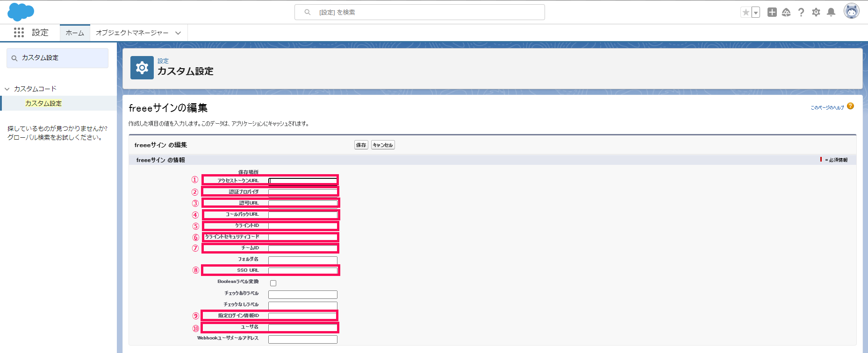The image size is (868, 353).
Task: Click the チェックなしラベル input field
Action: (303, 306)
